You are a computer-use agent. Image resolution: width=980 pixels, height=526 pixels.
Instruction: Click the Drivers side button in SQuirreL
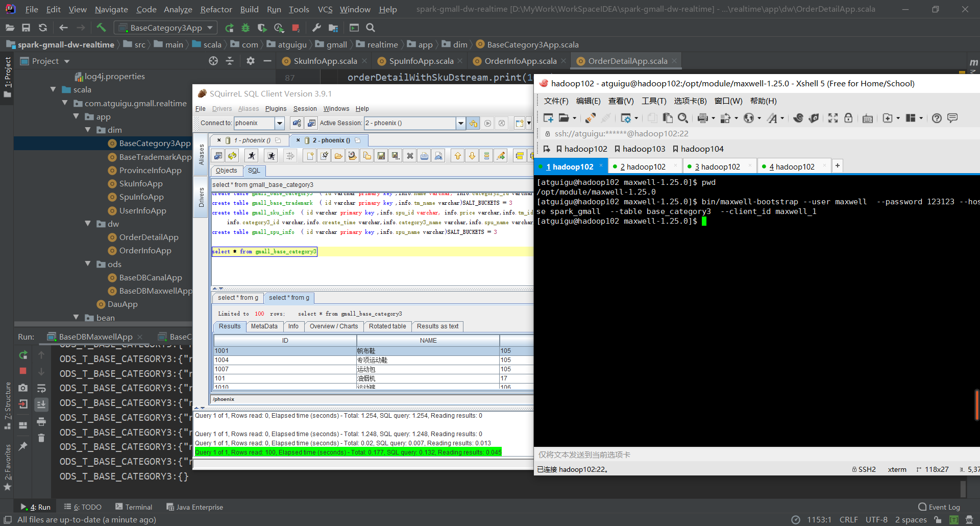[201, 198]
